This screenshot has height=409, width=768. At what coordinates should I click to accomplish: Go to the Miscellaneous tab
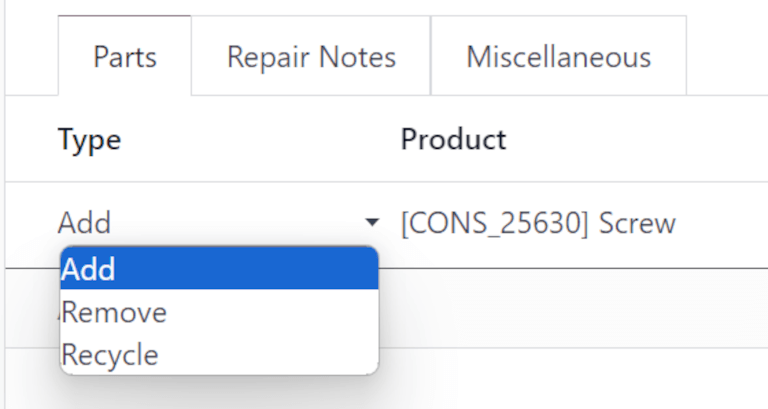point(558,56)
